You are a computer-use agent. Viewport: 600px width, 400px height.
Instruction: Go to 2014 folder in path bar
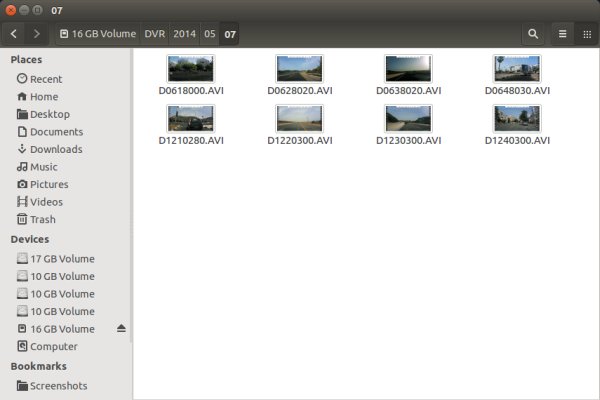point(184,34)
